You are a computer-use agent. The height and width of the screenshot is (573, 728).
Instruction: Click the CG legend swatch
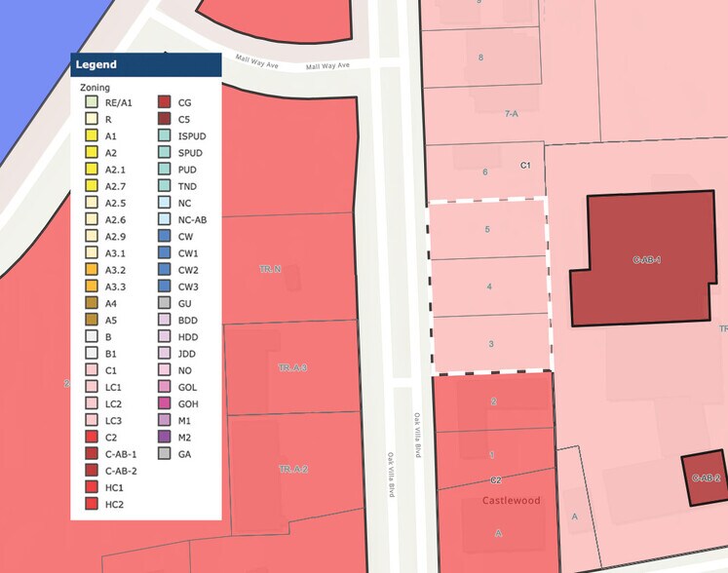[165, 102]
